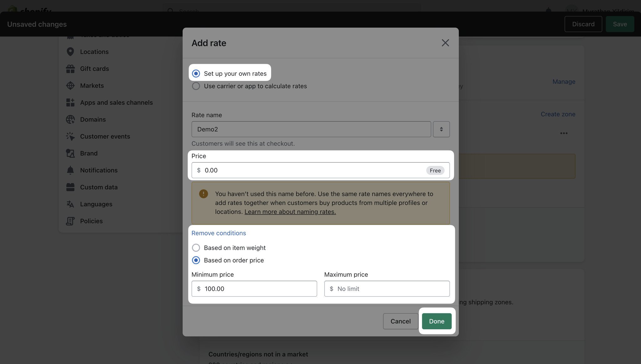This screenshot has height=364, width=641.
Task: Click the Maximum price No limit field
Action: [x=387, y=289]
